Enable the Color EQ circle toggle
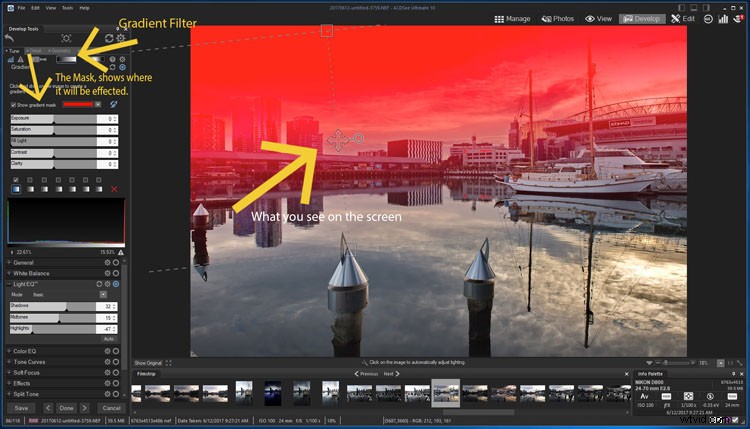This screenshot has height=429, width=750. (x=116, y=351)
